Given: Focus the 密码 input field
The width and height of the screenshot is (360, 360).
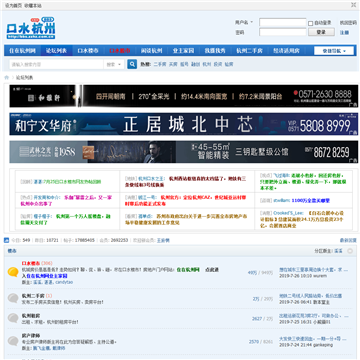Looking at the screenshot, I should [x=283, y=32].
